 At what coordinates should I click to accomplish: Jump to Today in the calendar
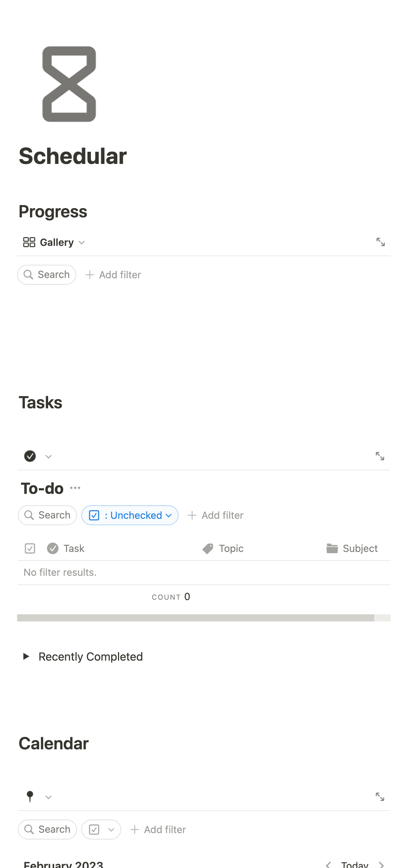click(x=354, y=864)
